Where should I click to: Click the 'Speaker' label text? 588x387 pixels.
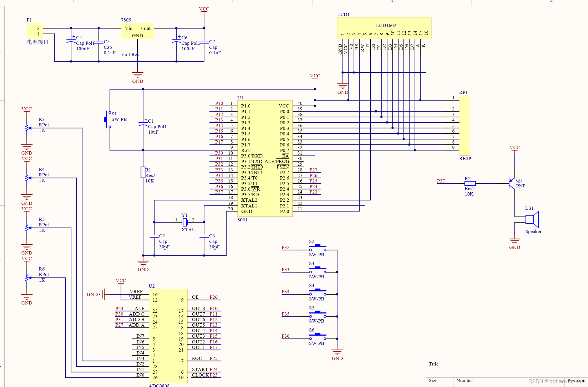pos(533,231)
